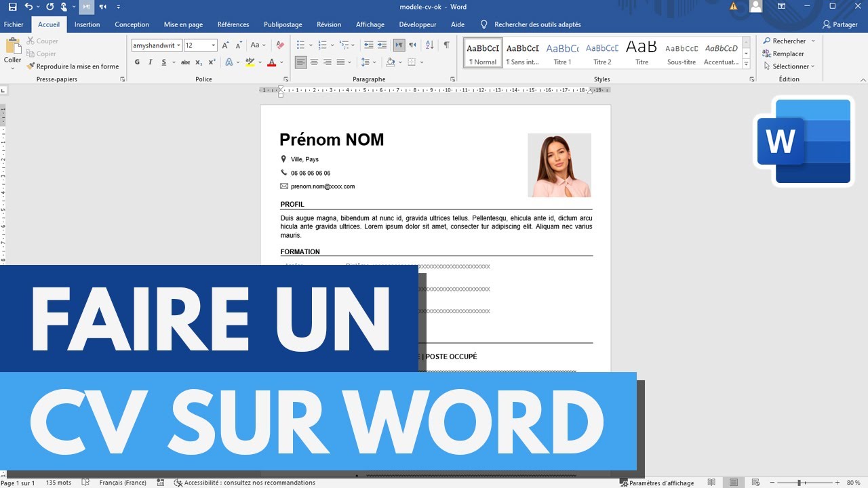Clear all formatting with the eraser icon
Screen dimensions: 868x488
coord(280,45)
